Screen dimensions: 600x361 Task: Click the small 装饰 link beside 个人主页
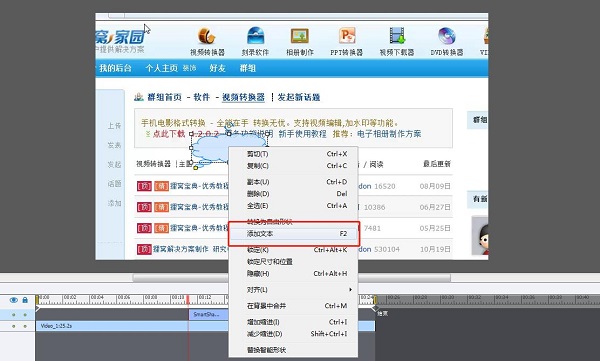point(189,68)
